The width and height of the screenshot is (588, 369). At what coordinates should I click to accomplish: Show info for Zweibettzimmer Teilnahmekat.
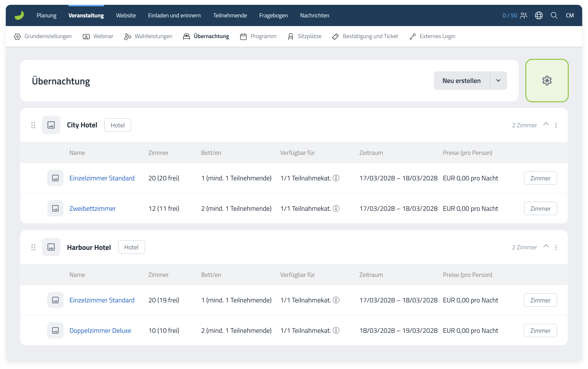point(336,208)
